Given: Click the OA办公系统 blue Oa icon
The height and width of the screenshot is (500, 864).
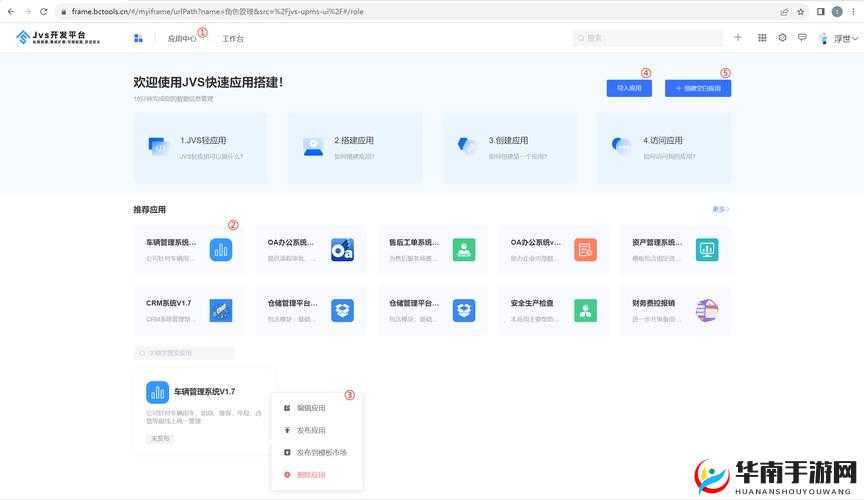Looking at the screenshot, I should click(x=342, y=250).
